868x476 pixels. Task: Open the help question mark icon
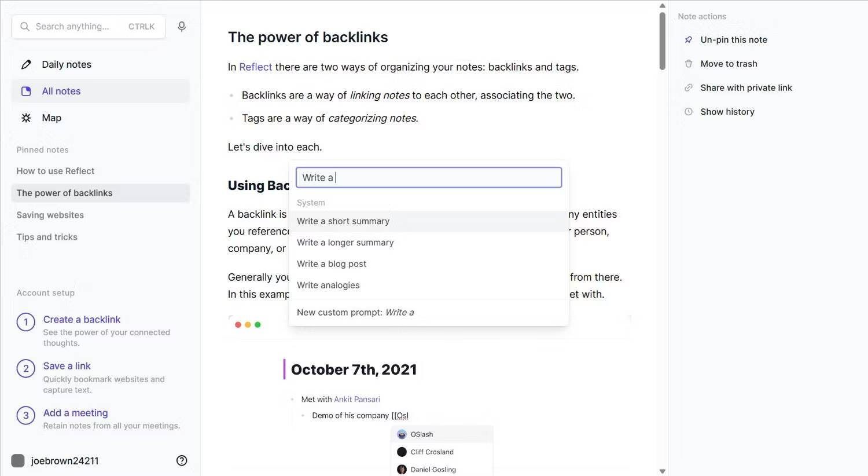click(182, 460)
